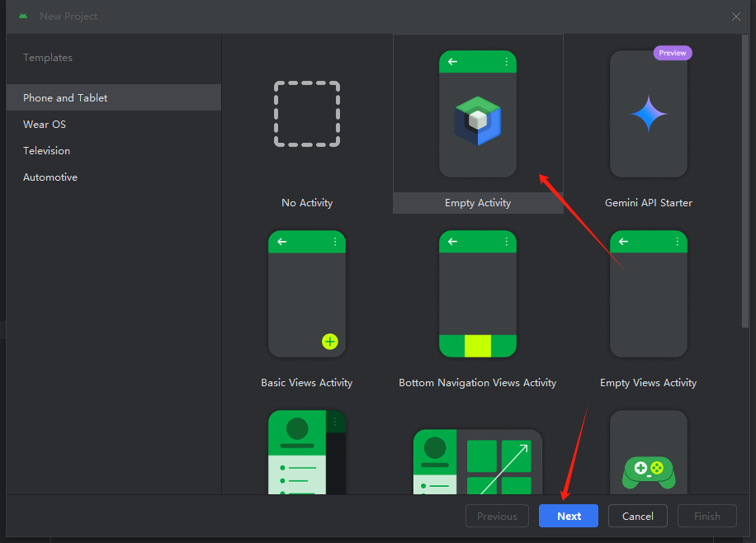
Task: Click the Finish button
Action: click(707, 516)
